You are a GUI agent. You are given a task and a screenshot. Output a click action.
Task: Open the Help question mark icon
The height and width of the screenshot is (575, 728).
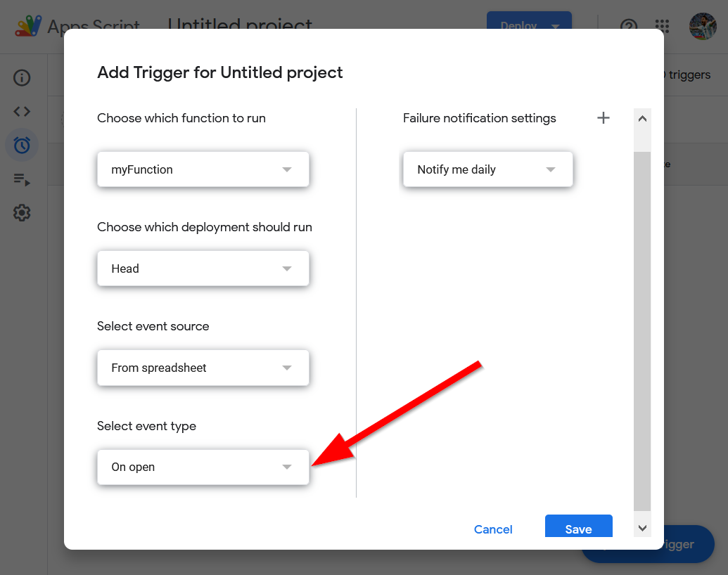(x=628, y=27)
